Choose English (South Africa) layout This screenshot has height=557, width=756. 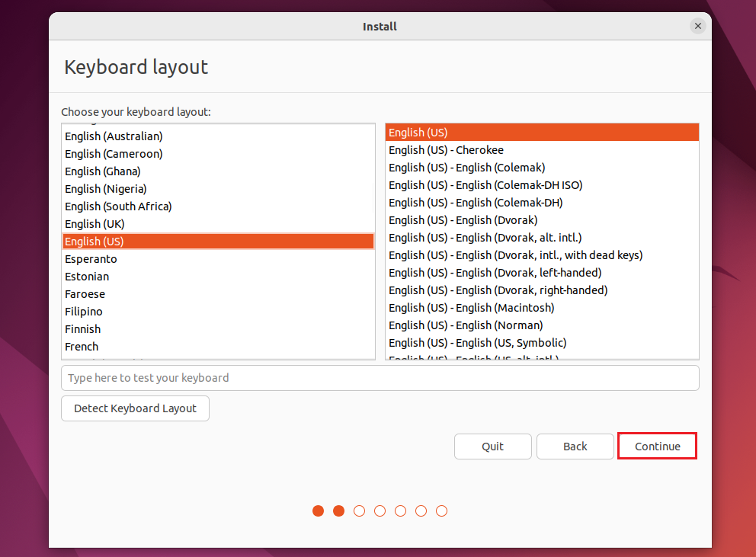(x=117, y=206)
